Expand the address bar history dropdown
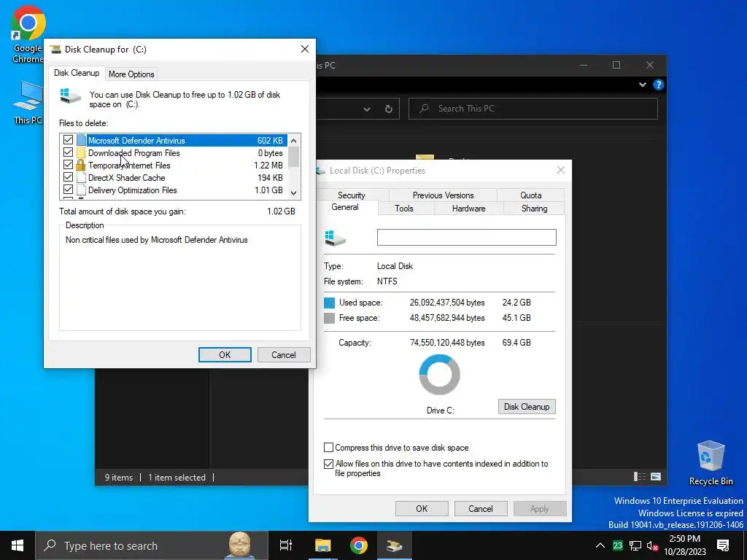This screenshot has height=560, width=747. 366,109
